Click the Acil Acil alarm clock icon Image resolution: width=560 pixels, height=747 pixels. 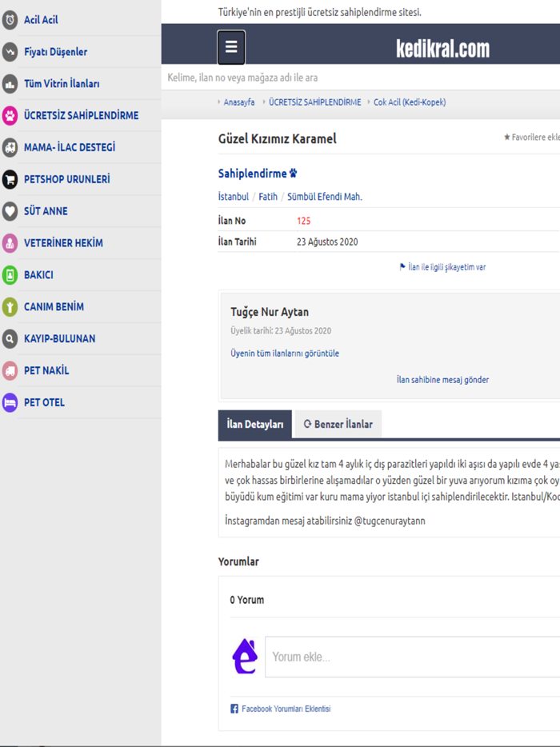pos(10,20)
